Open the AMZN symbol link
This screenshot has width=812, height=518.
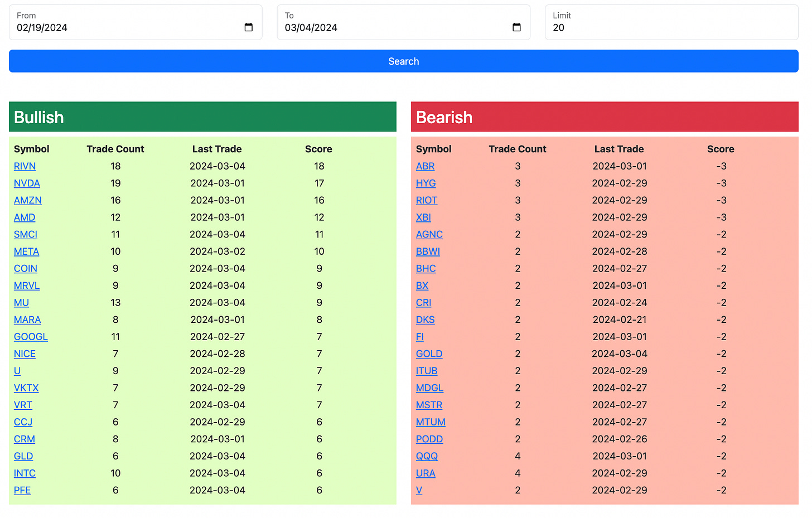[x=28, y=200]
